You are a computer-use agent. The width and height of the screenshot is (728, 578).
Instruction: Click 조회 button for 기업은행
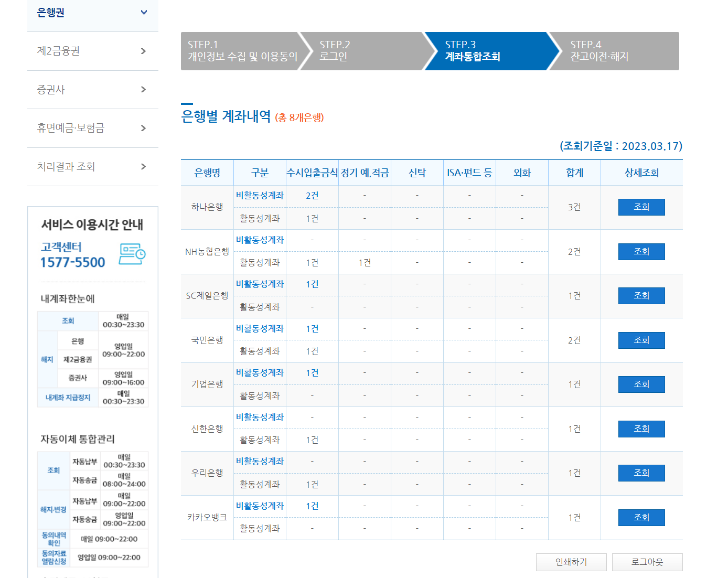(641, 384)
